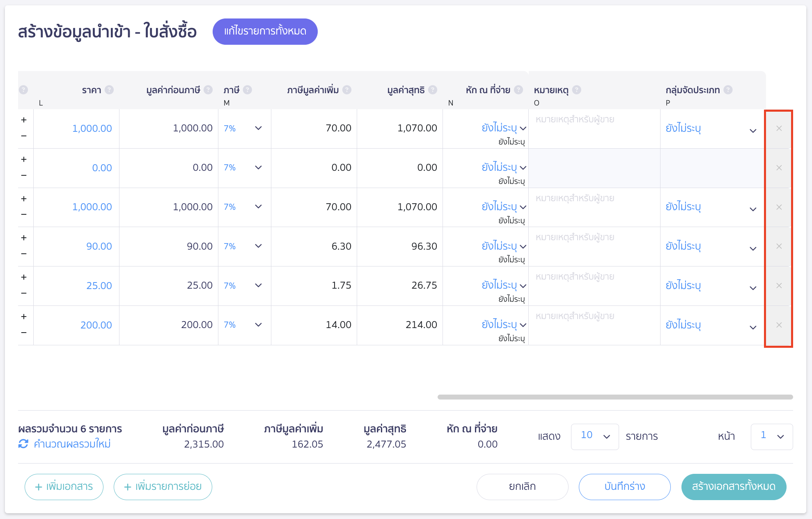This screenshot has height=519, width=812.
Task: Open the items-per-page dropdown showing 10
Action: coord(594,436)
